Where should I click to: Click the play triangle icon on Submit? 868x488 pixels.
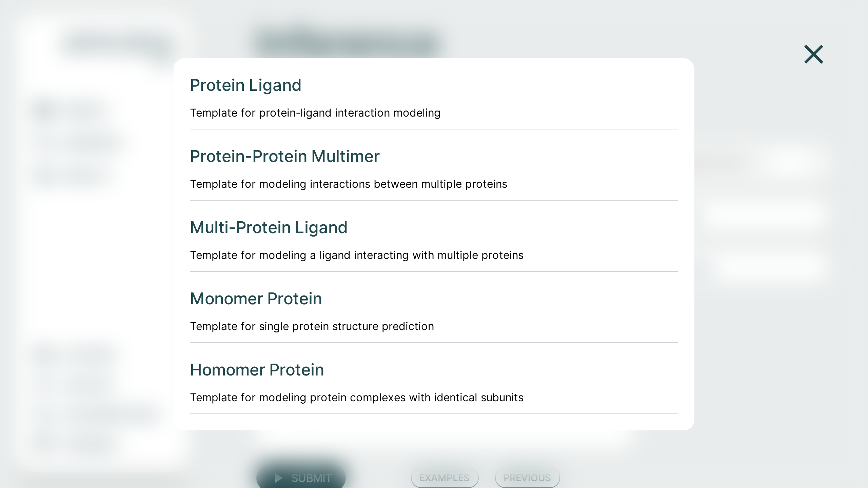279,478
